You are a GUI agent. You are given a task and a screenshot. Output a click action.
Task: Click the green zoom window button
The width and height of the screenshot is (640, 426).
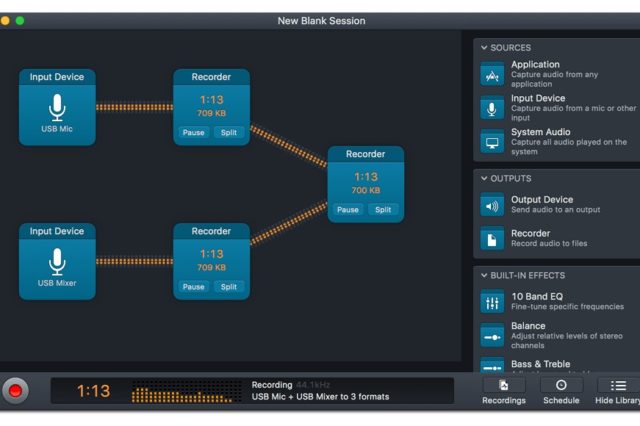20,21
